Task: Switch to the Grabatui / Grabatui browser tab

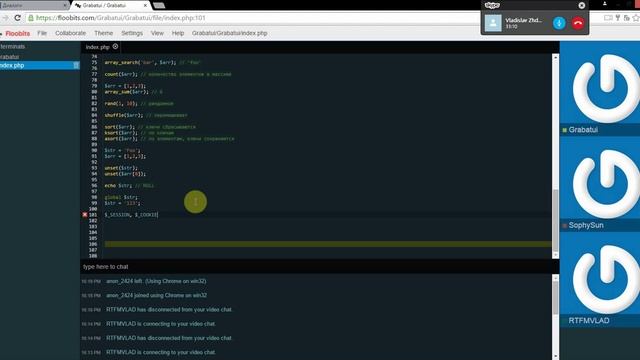Action: click(x=110, y=6)
